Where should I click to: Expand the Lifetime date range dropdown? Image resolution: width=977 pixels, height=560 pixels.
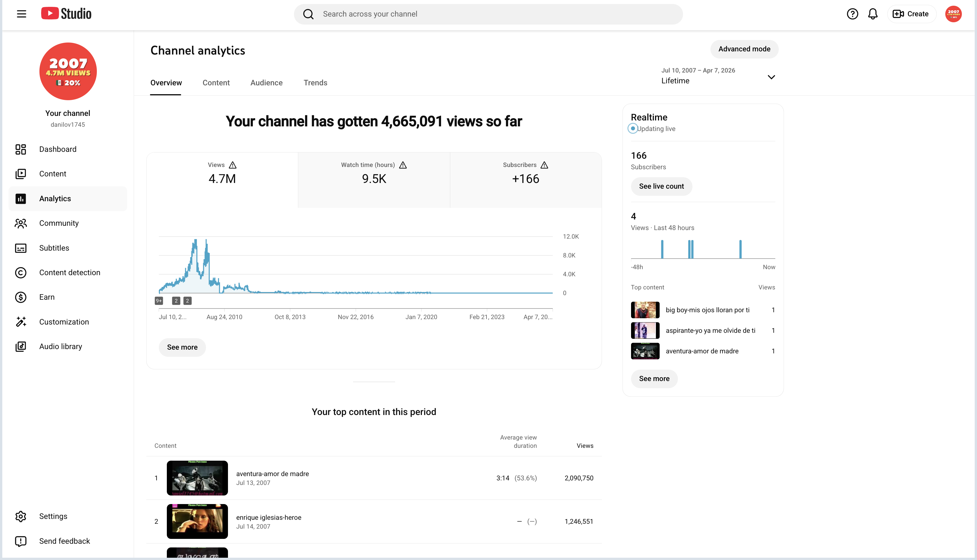[718, 76]
